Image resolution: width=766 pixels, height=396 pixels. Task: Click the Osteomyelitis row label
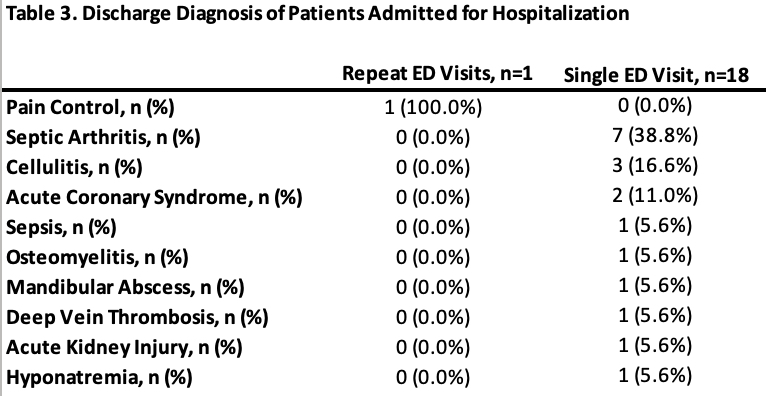[97, 257]
